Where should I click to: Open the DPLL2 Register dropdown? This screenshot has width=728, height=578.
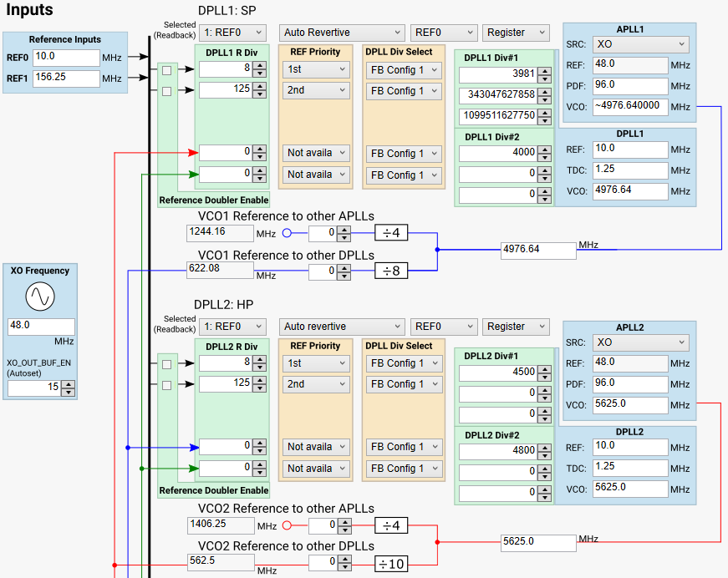tap(516, 327)
